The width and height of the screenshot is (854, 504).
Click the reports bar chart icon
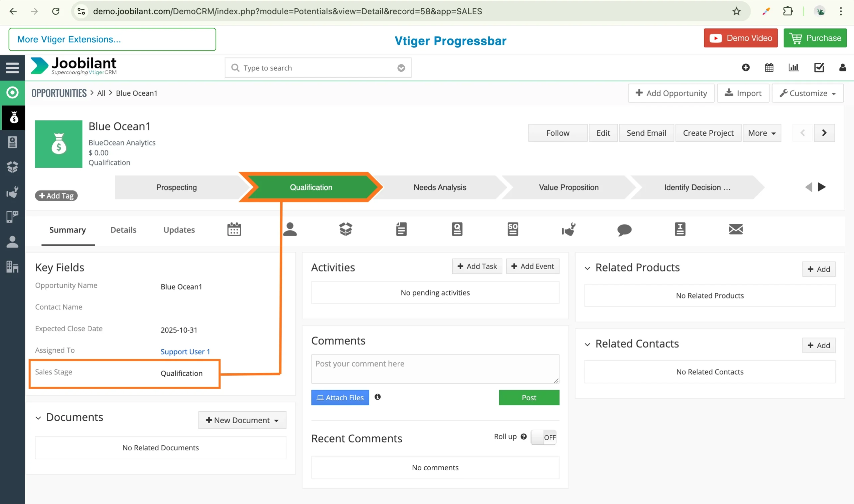[793, 68]
